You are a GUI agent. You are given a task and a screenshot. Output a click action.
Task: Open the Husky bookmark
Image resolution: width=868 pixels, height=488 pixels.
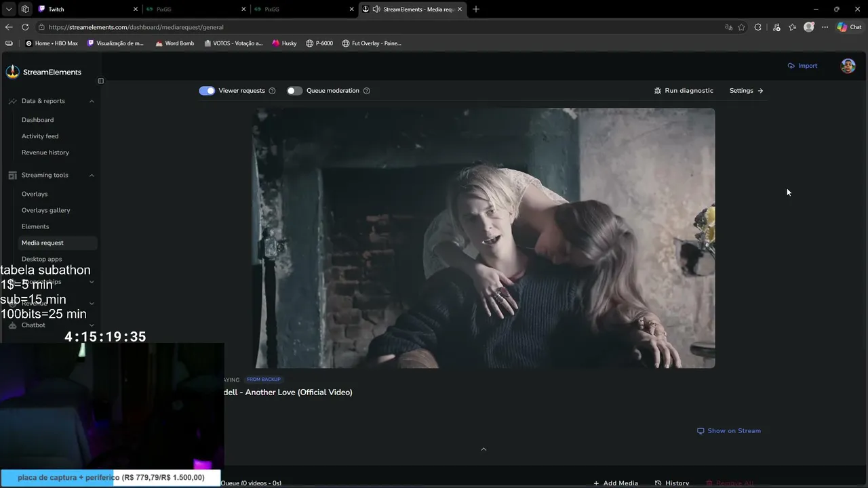point(285,43)
